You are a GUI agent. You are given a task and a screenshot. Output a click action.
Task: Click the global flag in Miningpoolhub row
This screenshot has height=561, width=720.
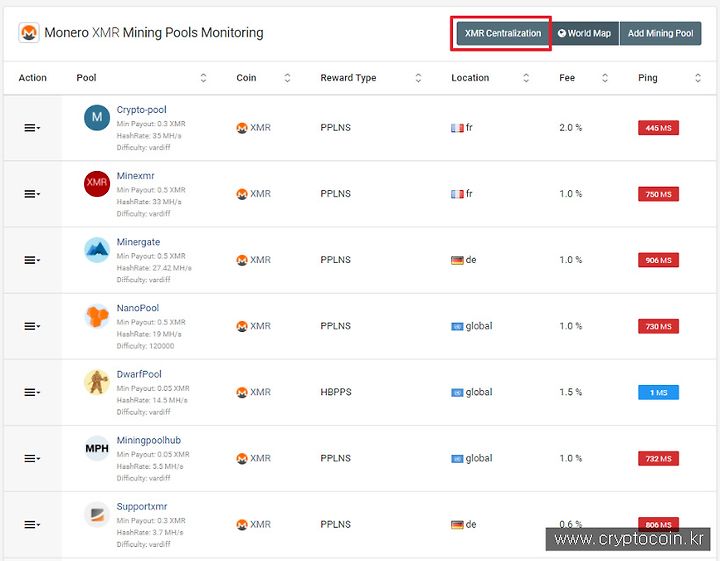[x=457, y=459]
